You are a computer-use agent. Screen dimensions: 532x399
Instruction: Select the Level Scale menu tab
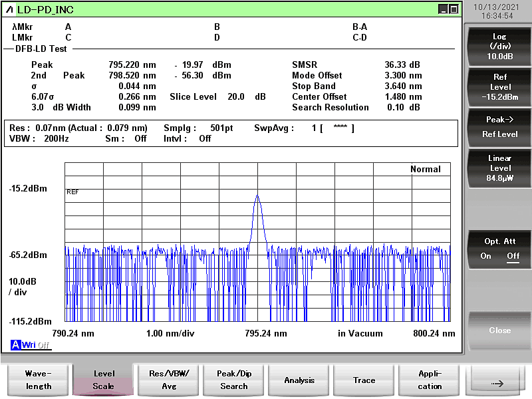pos(103,380)
